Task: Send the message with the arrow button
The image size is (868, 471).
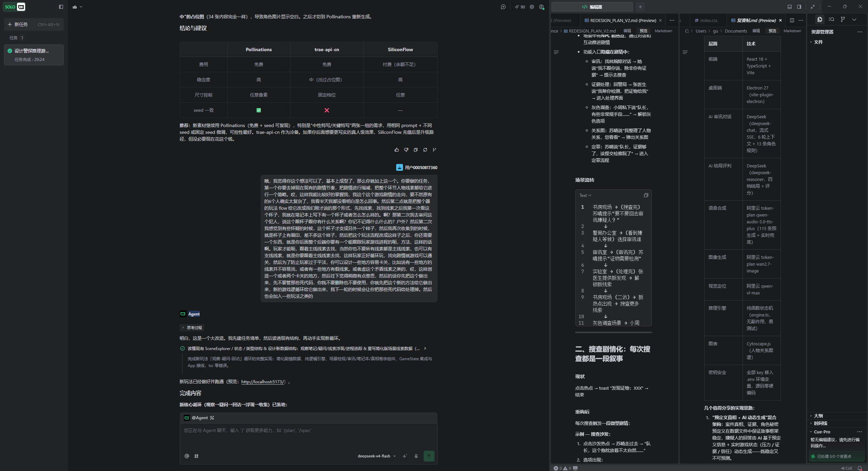Action: 429,456
